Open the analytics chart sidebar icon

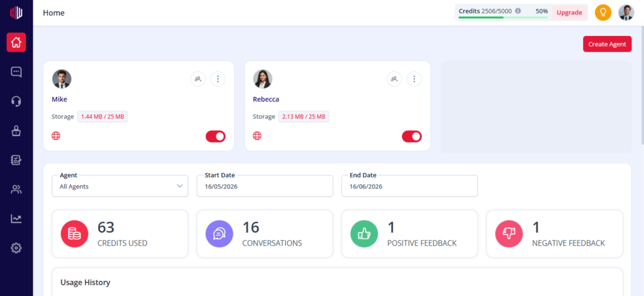pyautogui.click(x=16, y=219)
